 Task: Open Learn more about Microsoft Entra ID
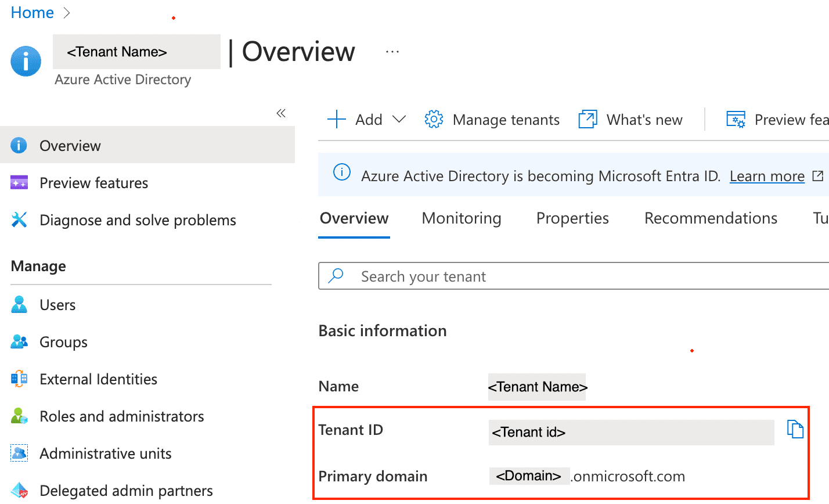767,176
